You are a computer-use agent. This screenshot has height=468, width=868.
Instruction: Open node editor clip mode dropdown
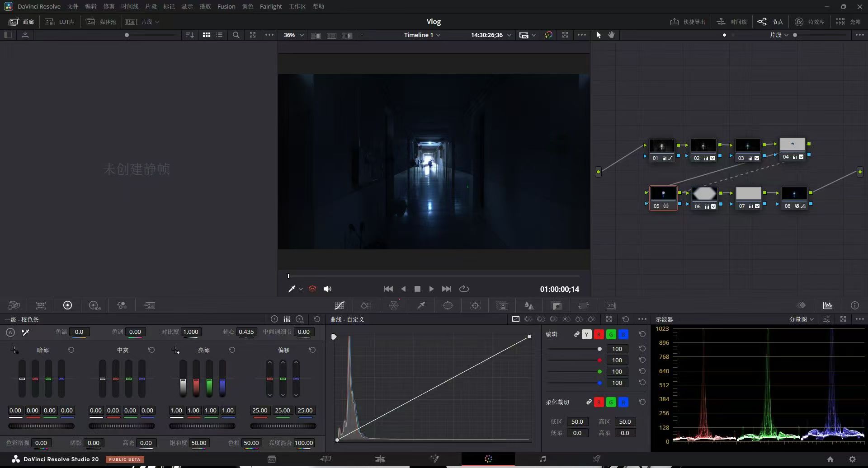[779, 35]
